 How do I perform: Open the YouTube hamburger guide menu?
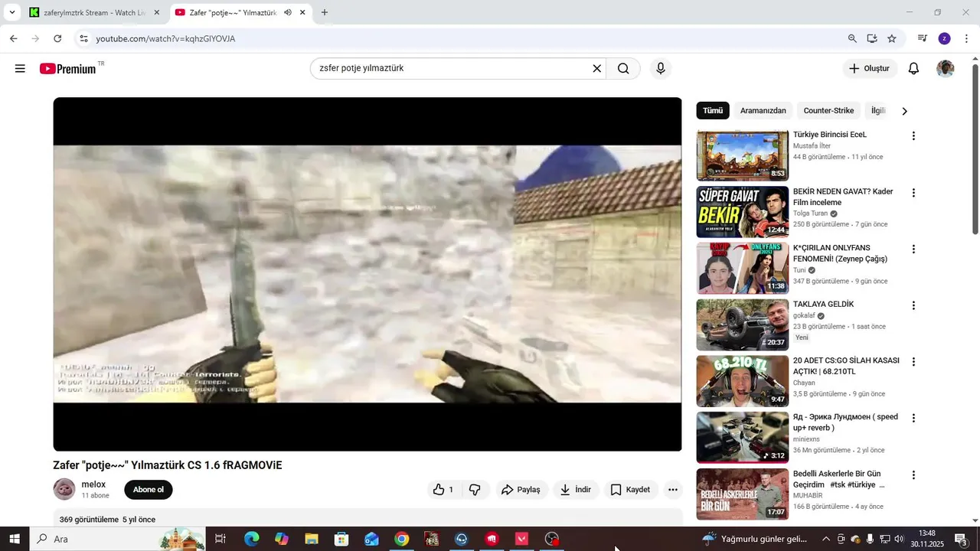[x=20, y=69]
